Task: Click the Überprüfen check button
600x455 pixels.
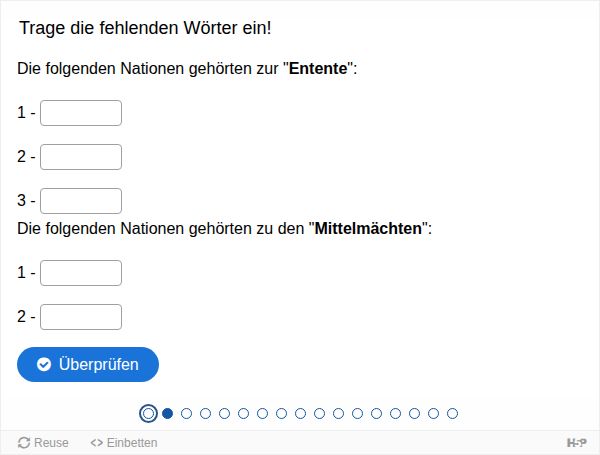Action: point(88,364)
